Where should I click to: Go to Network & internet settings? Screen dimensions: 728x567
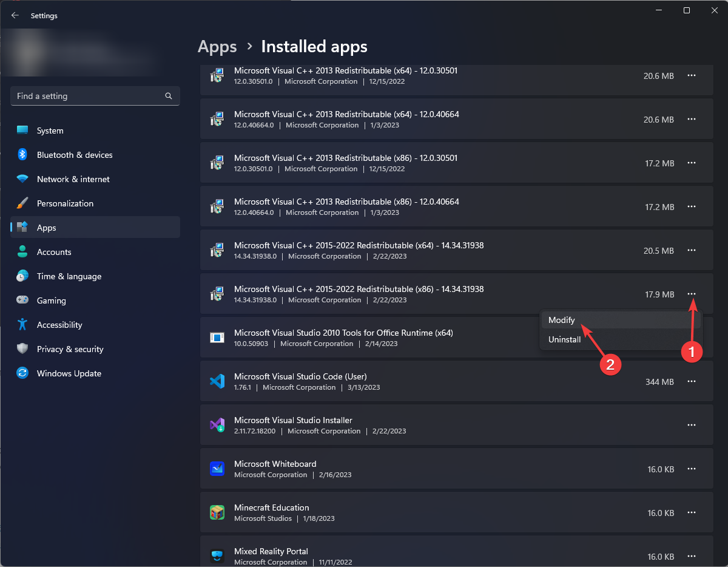point(95,179)
